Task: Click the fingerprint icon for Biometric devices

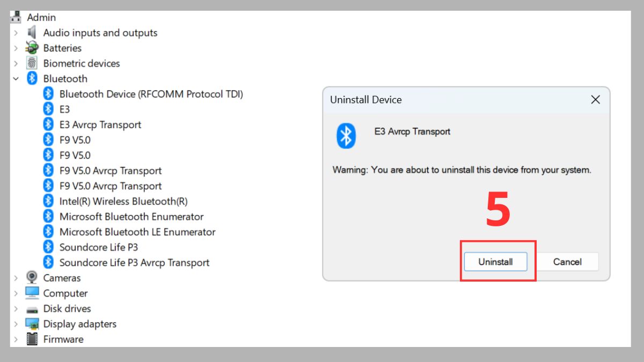Action: coord(31,63)
